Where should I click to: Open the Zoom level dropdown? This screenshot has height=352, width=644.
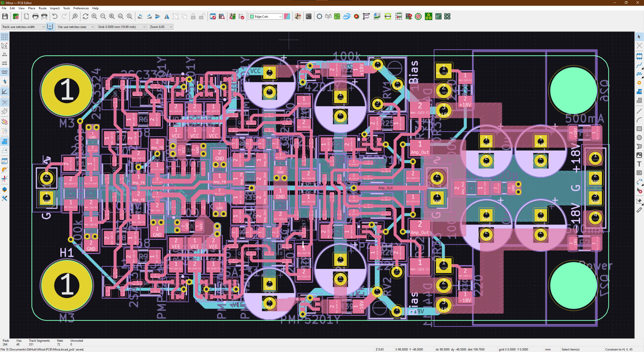tap(161, 27)
